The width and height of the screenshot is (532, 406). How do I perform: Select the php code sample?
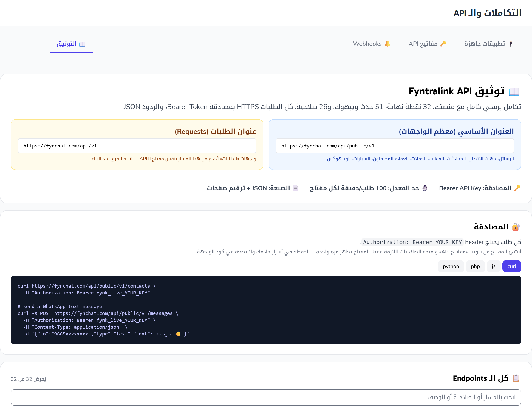point(475,266)
